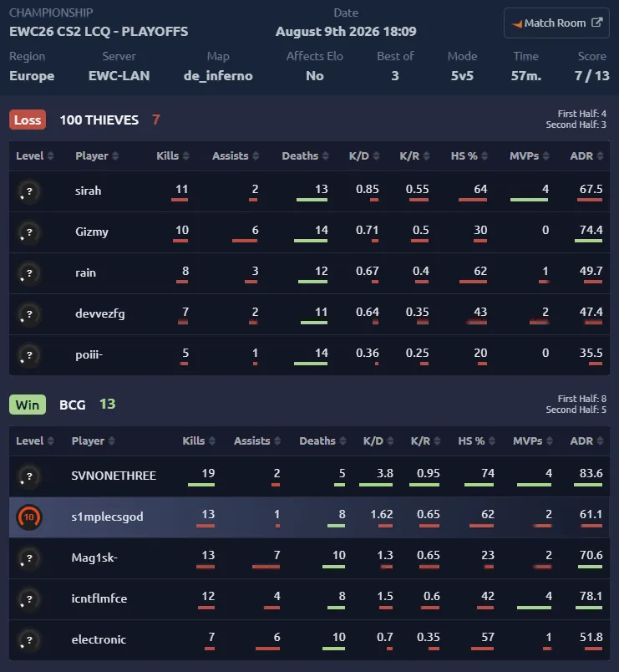
Task: Click sirah's unknown level badge icon
Action: point(28,191)
